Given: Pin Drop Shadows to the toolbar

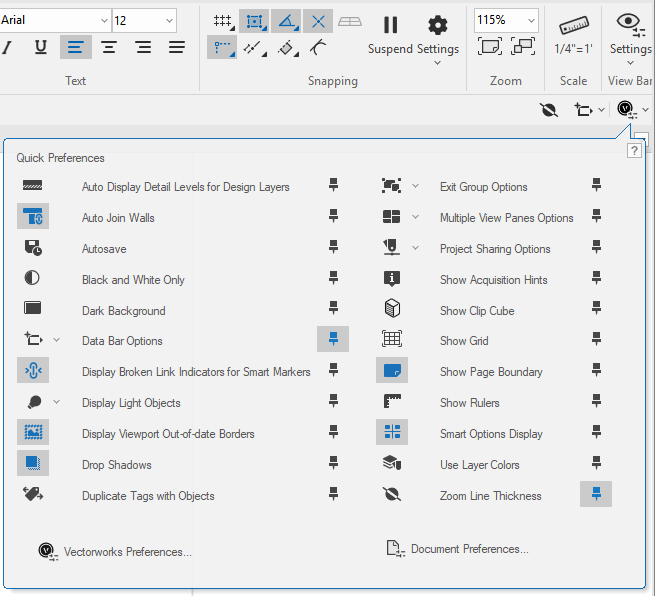Looking at the screenshot, I should [x=333, y=463].
